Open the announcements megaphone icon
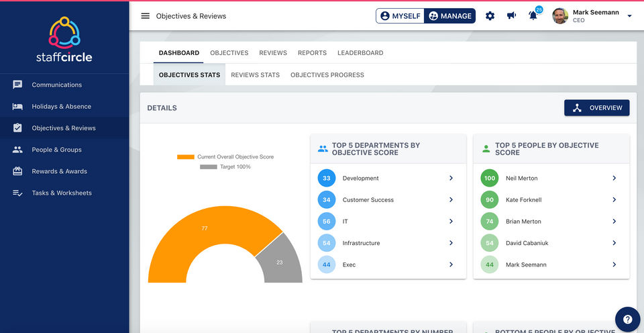This screenshot has height=333, width=644. [512, 16]
